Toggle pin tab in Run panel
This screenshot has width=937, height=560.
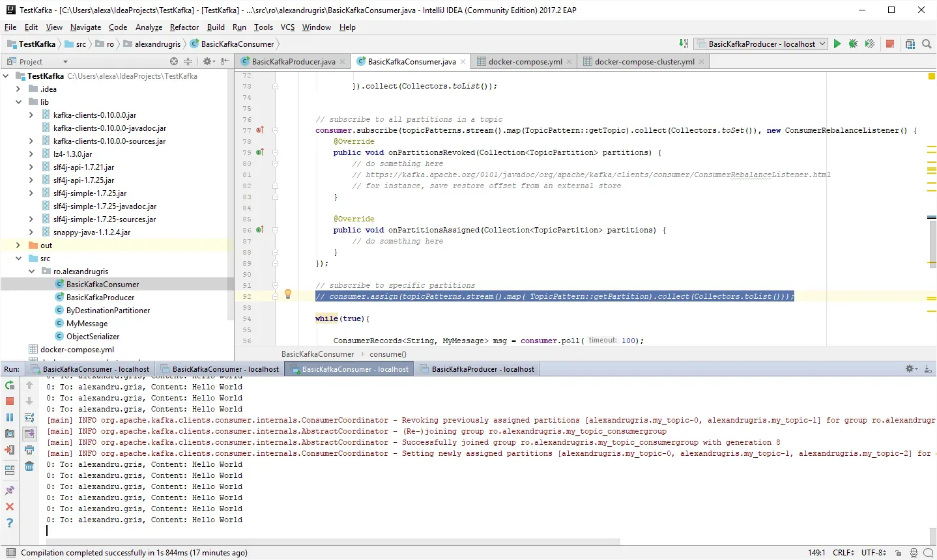click(10, 490)
